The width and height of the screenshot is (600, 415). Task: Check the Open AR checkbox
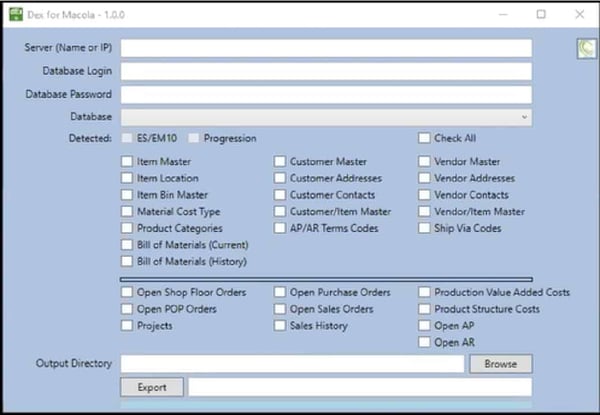424,342
